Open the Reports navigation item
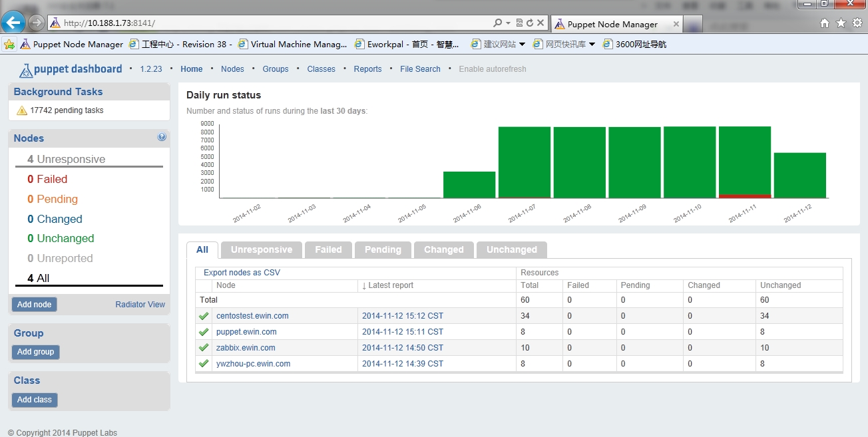 367,69
